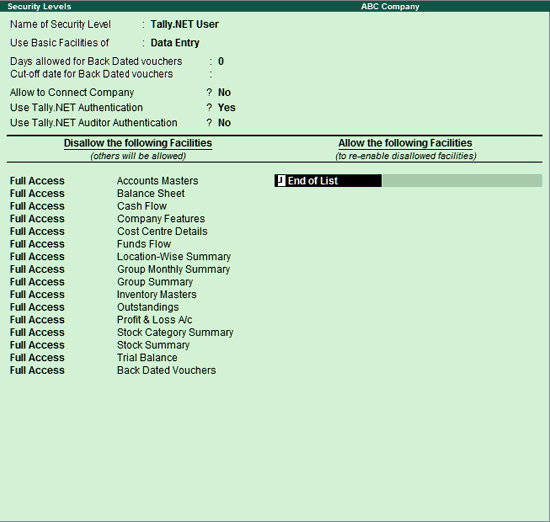Click Full Access beside Outstandings
550x522 pixels.
coord(37,307)
